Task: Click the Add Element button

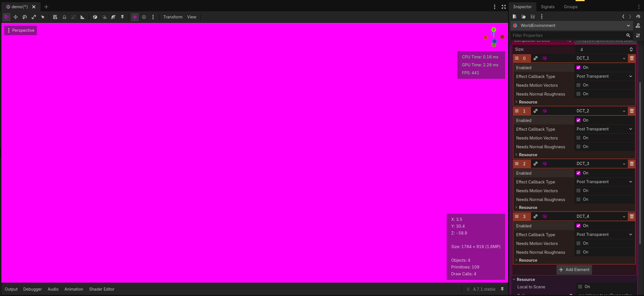Action: 574,270
